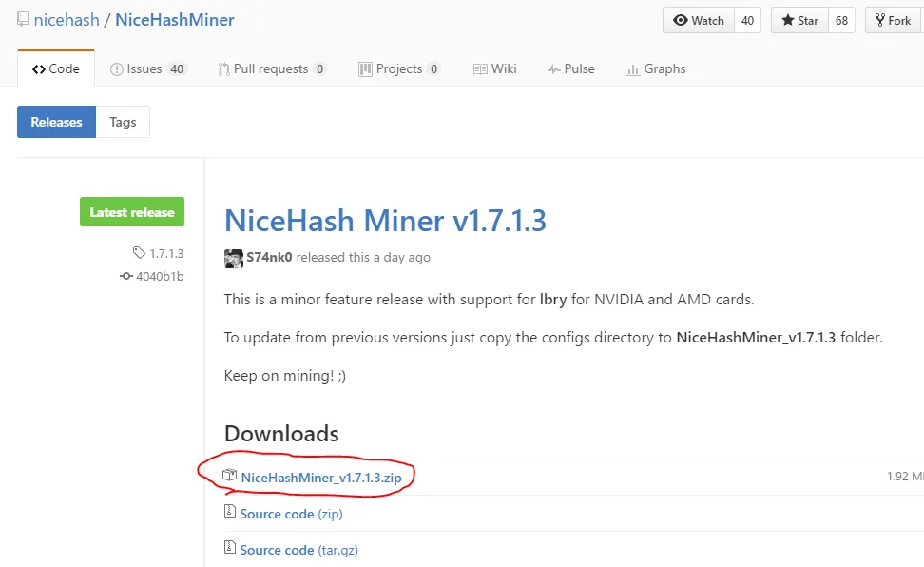Screen dimensions: 924x567
Task: Open the NiceHashMiner repository link
Action: [x=174, y=20]
